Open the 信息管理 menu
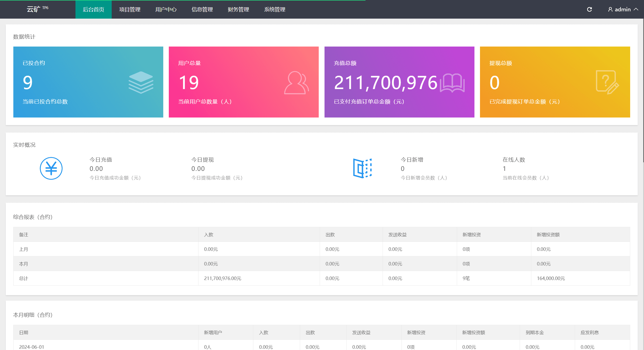The height and width of the screenshot is (350, 644). (202, 10)
